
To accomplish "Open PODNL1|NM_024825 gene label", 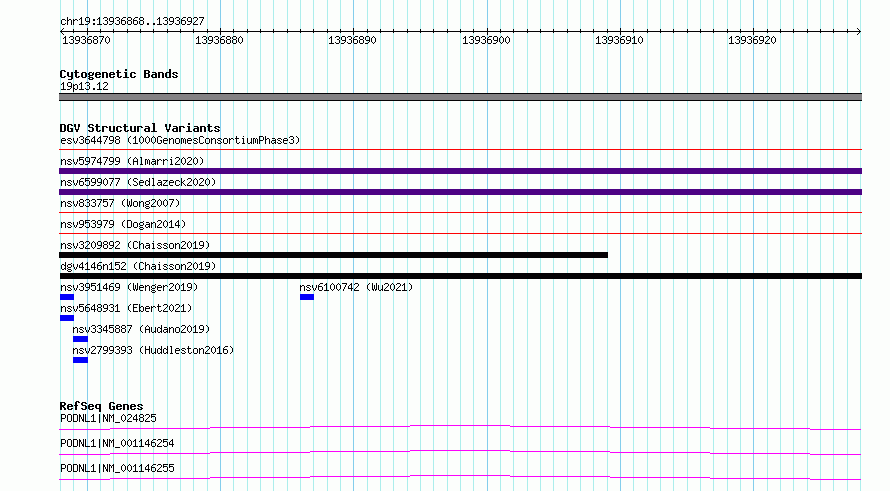I will click(108, 418).
